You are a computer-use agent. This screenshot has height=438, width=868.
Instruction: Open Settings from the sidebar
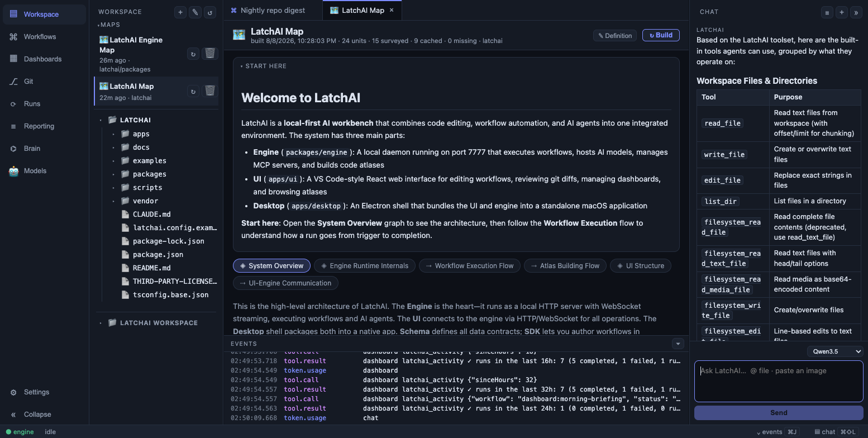click(44, 392)
